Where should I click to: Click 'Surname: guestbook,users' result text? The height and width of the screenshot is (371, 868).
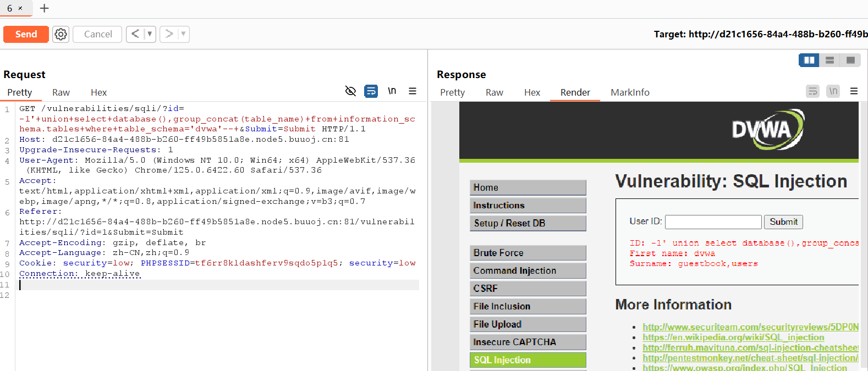[694, 264]
